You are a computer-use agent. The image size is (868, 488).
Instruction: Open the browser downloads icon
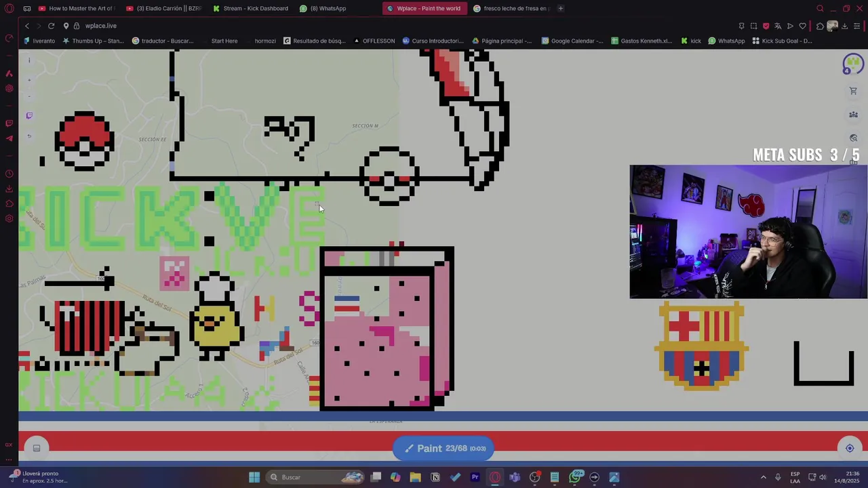click(844, 26)
